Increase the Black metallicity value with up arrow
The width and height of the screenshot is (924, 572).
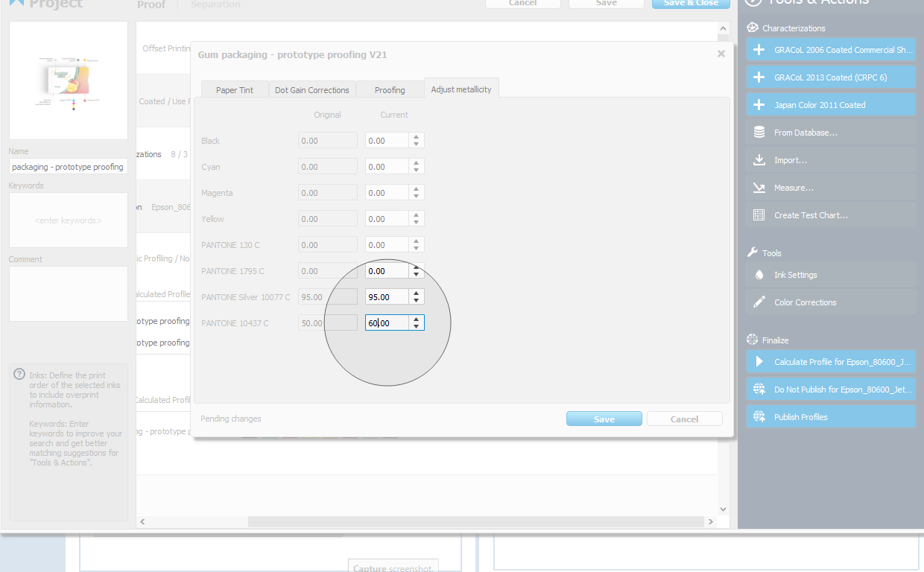417,136
